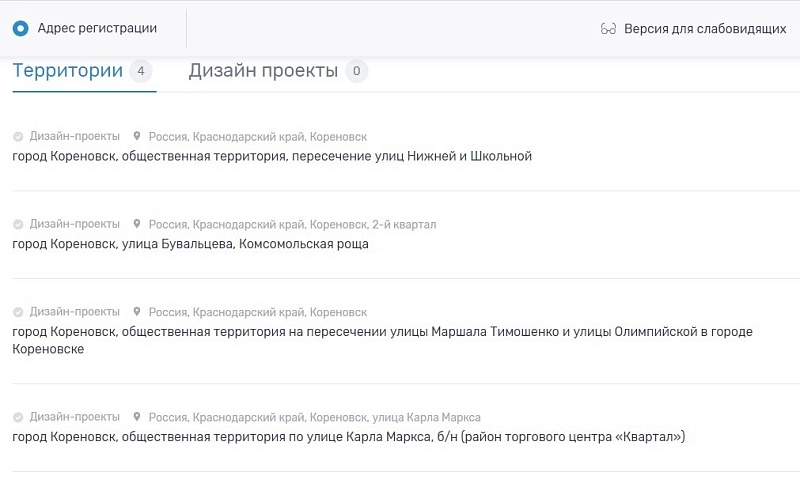The height and width of the screenshot is (487, 800).
Task: Click map pin icon beside 2-й квартал address
Action: [138, 224]
